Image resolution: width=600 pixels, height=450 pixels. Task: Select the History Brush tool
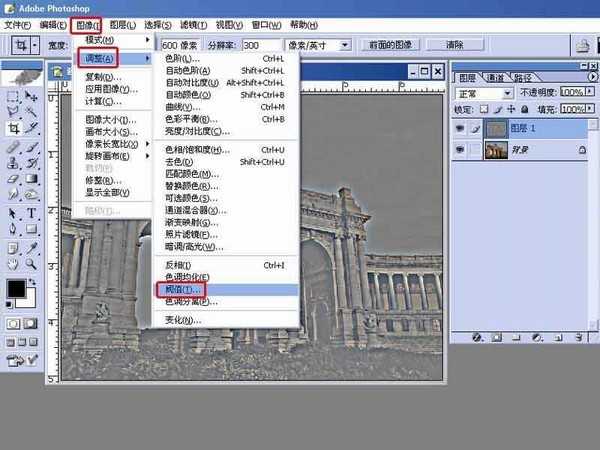(x=31, y=163)
